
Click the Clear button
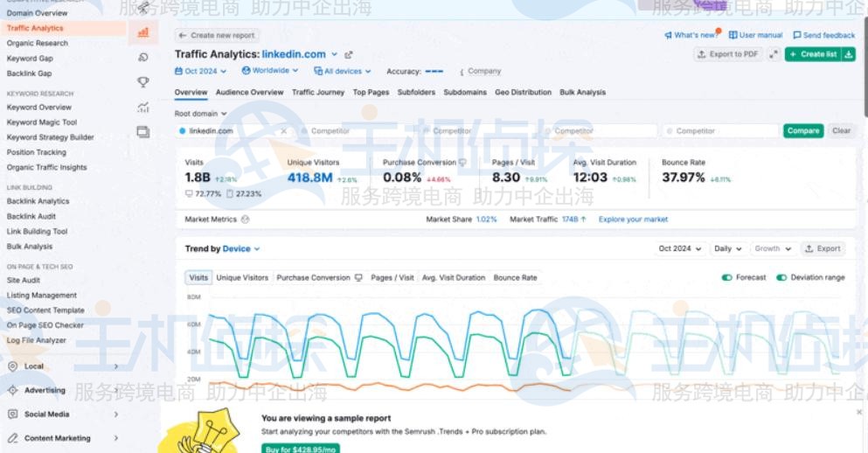coord(841,131)
